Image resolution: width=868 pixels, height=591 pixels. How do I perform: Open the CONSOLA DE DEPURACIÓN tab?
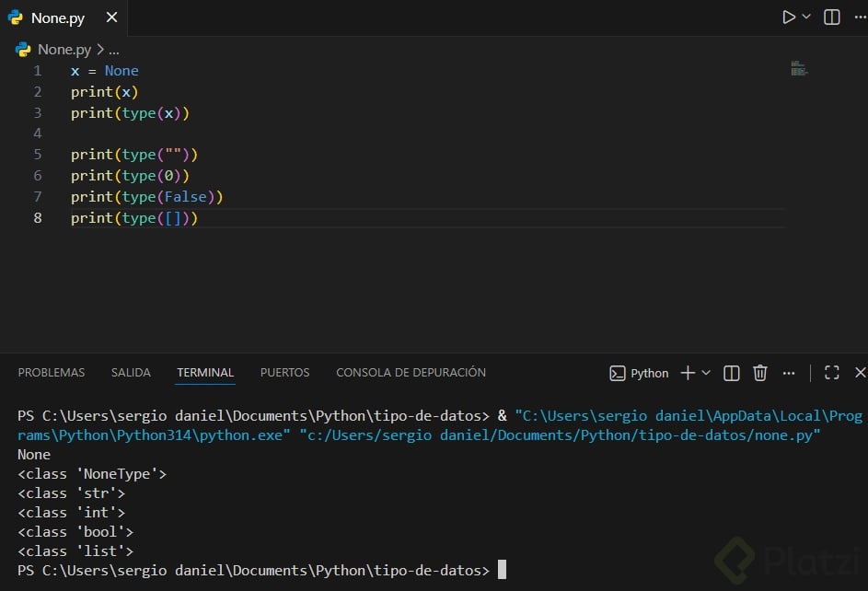(411, 373)
